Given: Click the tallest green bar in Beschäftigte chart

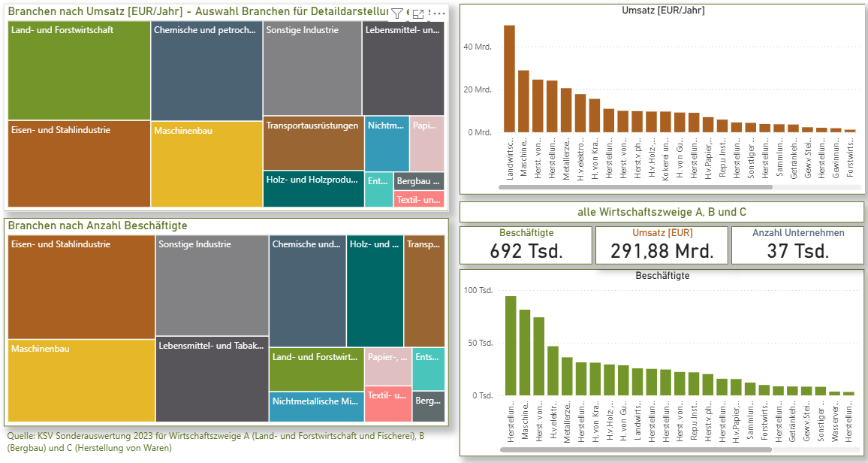Looking at the screenshot, I should (x=511, y=346).
